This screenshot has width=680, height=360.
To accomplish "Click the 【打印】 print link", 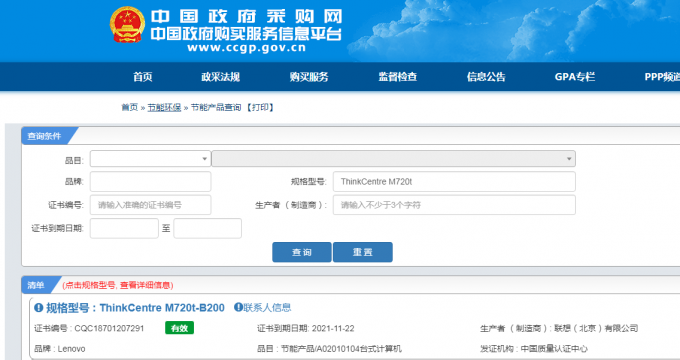I will pyautogui.click(x=260, y=107).
